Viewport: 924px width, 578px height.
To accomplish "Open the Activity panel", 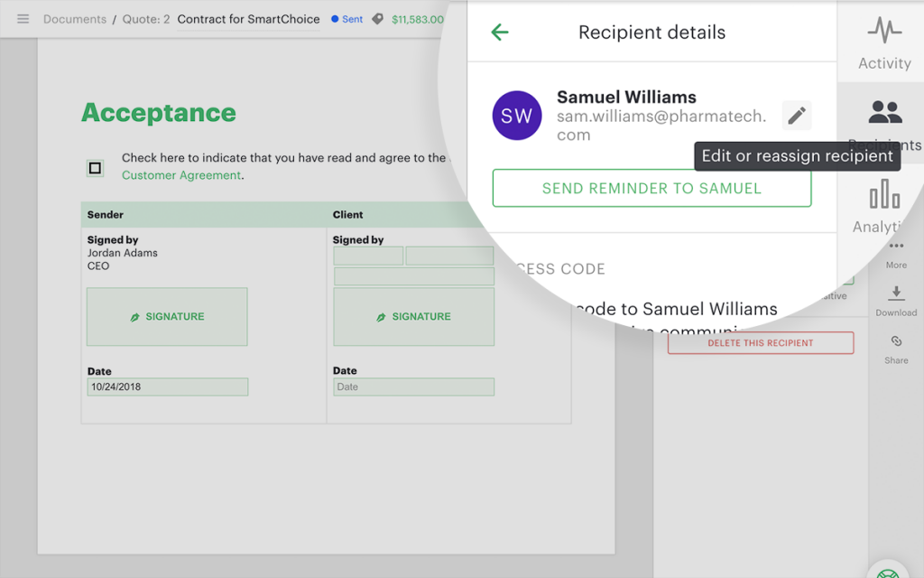I will click(x=884, y=42).
